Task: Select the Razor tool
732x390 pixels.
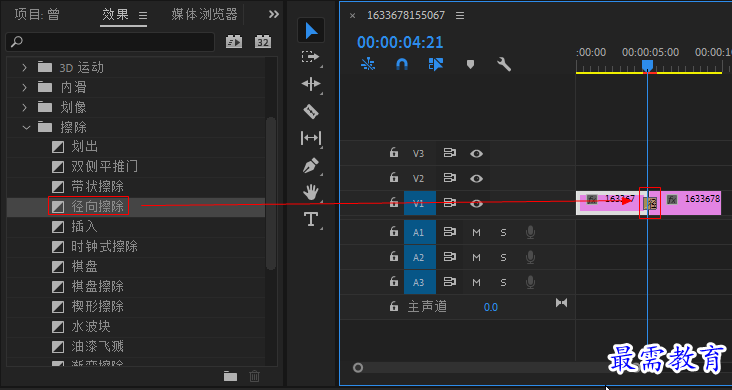Action: click(311, 111)
